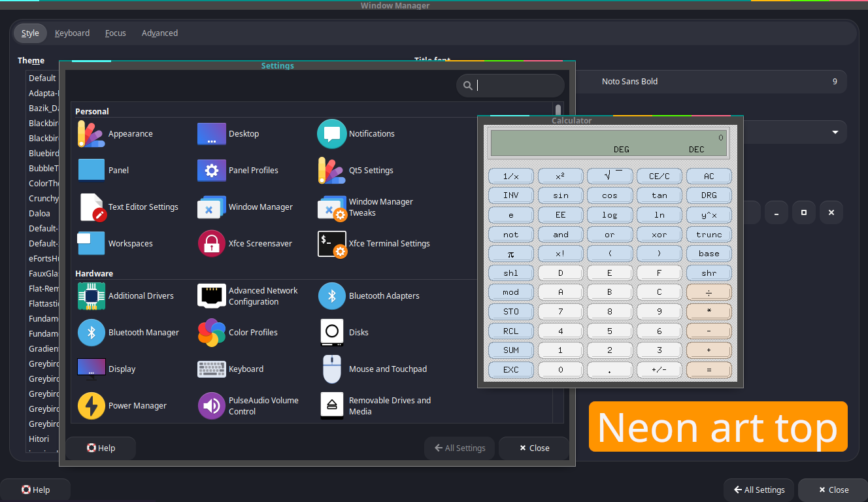Click the calculator x² button
The image size is (868, 502).
[560, 176]
